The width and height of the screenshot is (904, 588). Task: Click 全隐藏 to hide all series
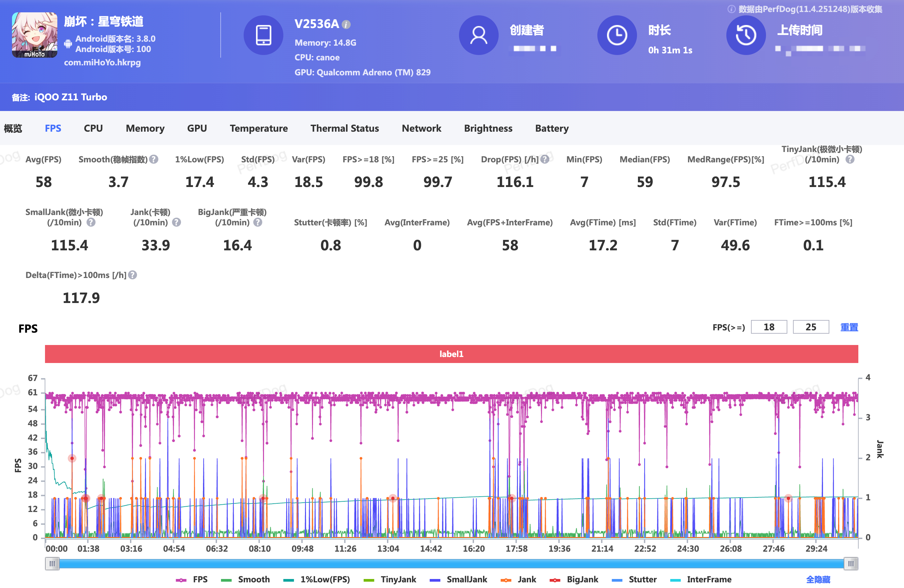click(818, 579)
